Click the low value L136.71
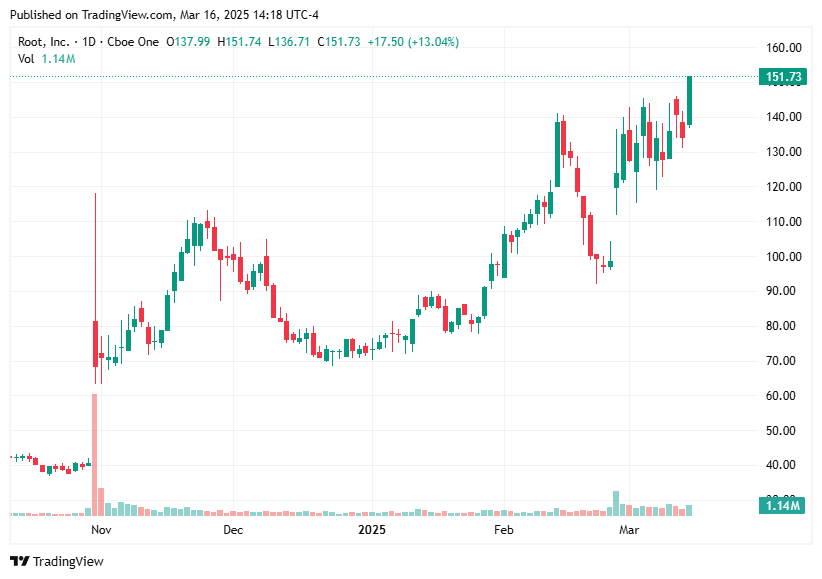The image size is (822, 579). (x=289, y=42)
